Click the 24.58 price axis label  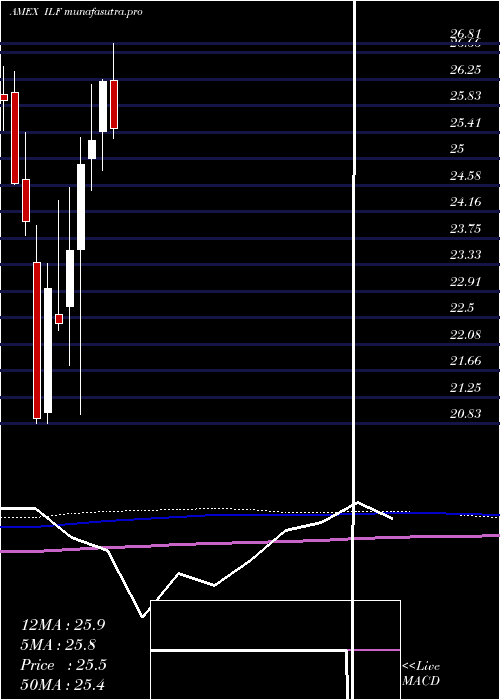(x=465, y=175)
